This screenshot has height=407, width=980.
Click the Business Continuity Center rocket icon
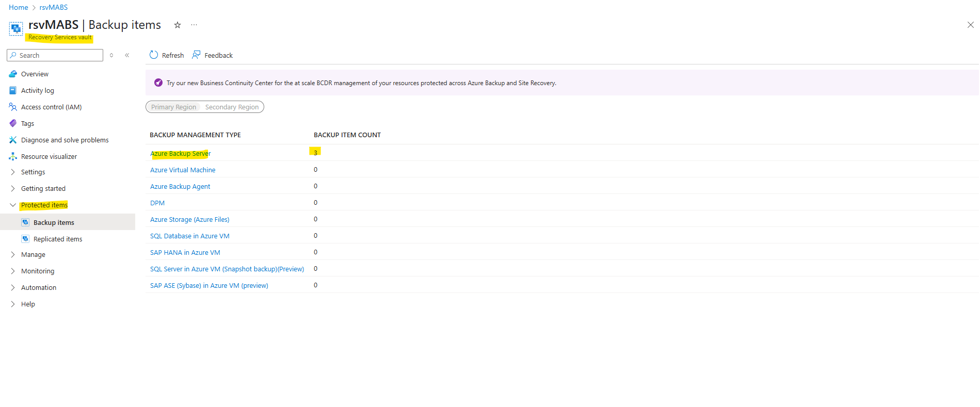tap(158, 83)
